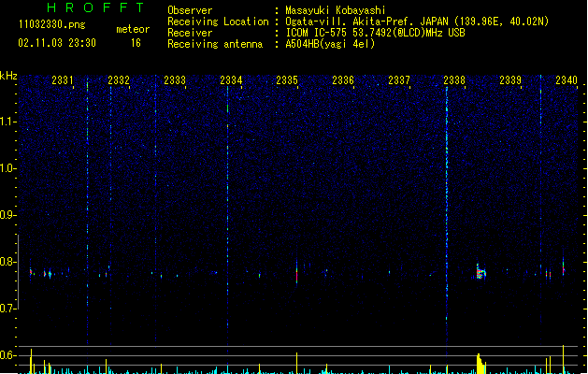Click the wide yellow amplitude block after 2338
Viewport: 588px width, 374px height.
(x=480, y=364)
